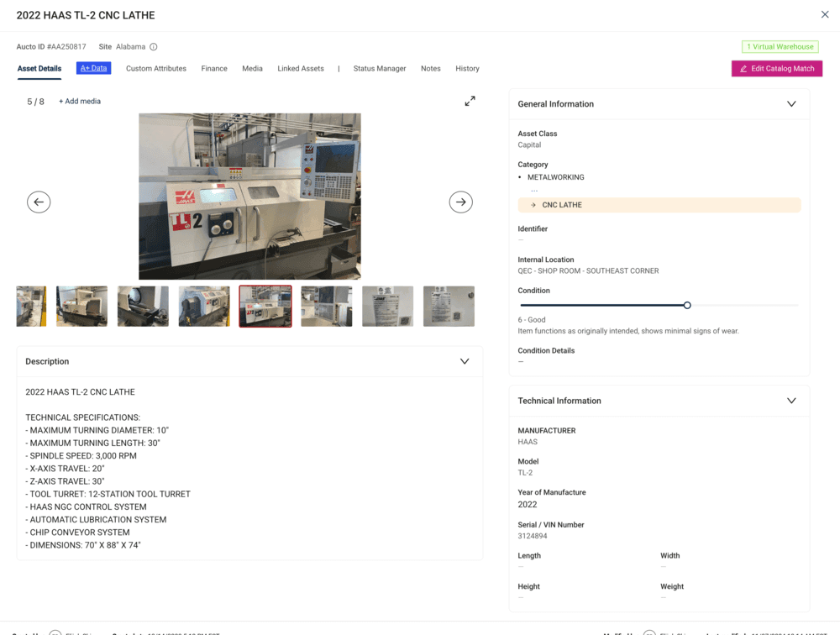This screenshot has height=635, width=840.
Task: Click the Aucto ID #AA250817 text
Action: tap(51, 47)
